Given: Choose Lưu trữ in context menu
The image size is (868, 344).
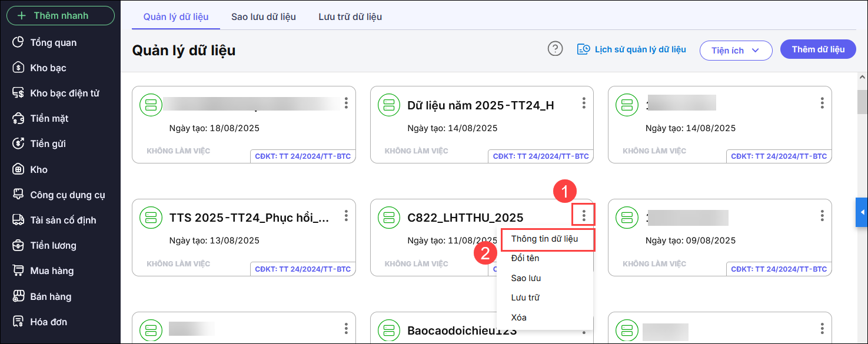Looking at the screenshot, I should pyautogui.click(x=545, y=298).
